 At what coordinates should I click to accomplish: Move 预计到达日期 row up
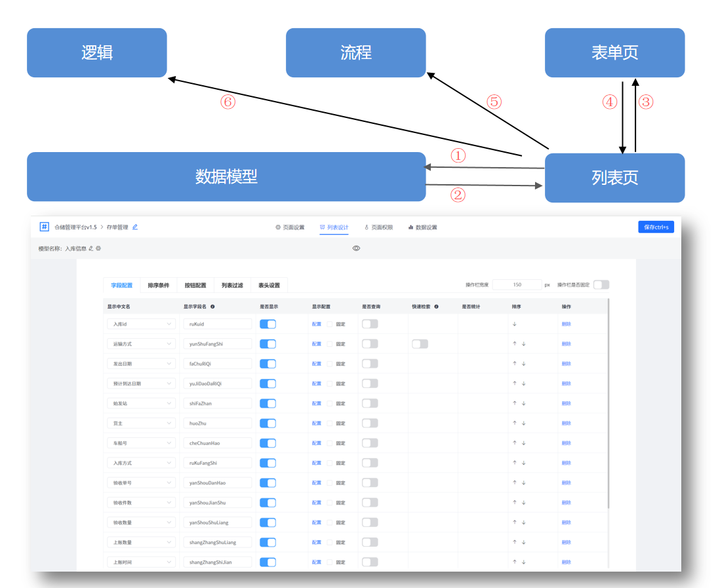click(515, 383)
